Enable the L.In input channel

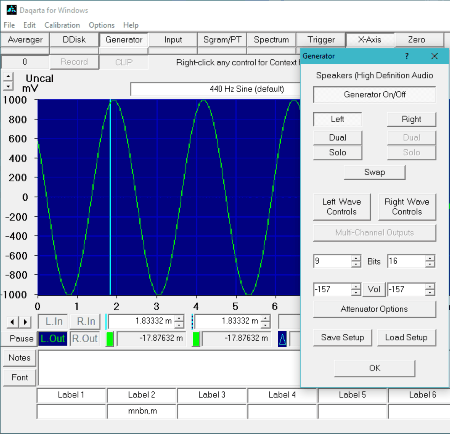[x=53, y=321]
